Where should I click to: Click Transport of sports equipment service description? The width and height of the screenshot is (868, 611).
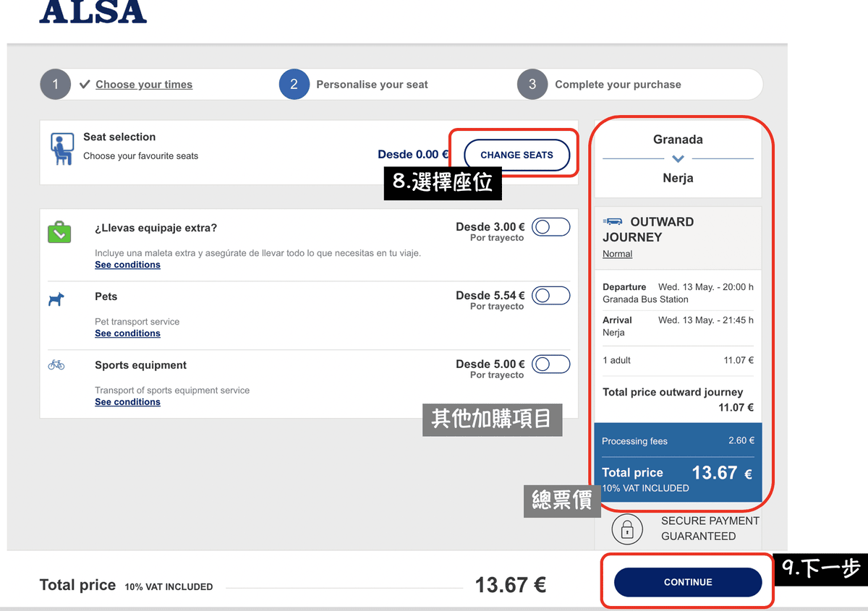[x=172, y=390]
